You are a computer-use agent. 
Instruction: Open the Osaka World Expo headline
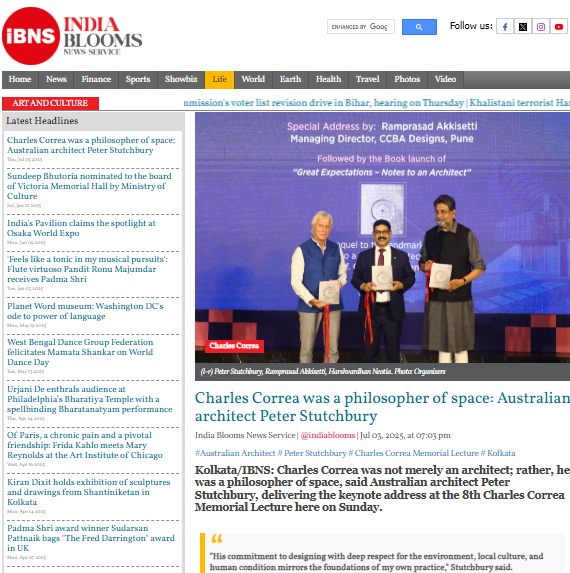tap(81, 228)
